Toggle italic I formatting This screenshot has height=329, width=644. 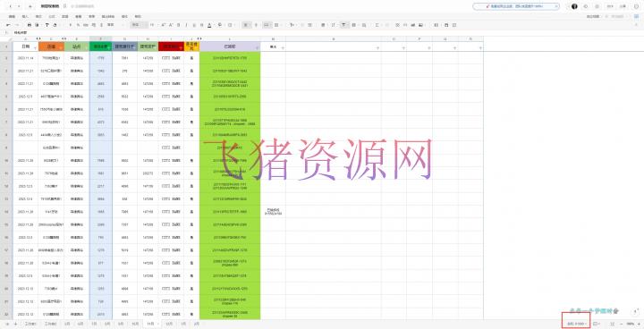pos(186,25)
